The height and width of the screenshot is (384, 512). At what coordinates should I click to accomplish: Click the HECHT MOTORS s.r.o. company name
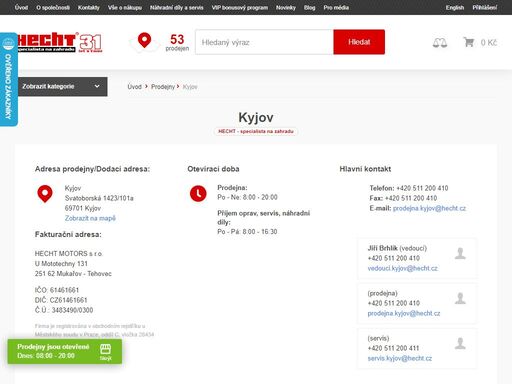[69, 254]
